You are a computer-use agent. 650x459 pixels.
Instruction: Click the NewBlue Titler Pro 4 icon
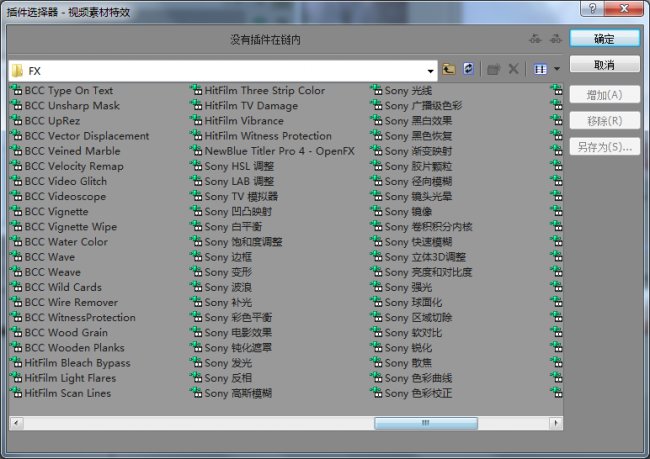tap(196, 151)
